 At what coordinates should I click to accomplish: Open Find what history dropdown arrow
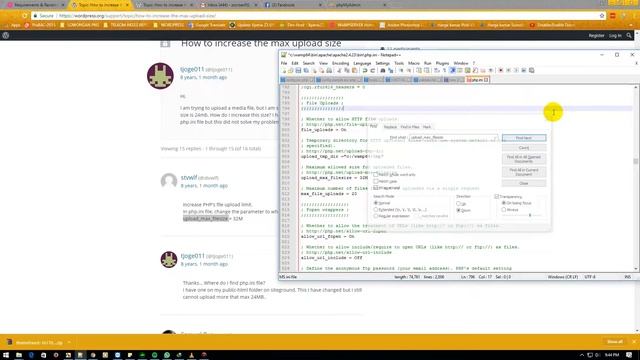pos(496,138)
